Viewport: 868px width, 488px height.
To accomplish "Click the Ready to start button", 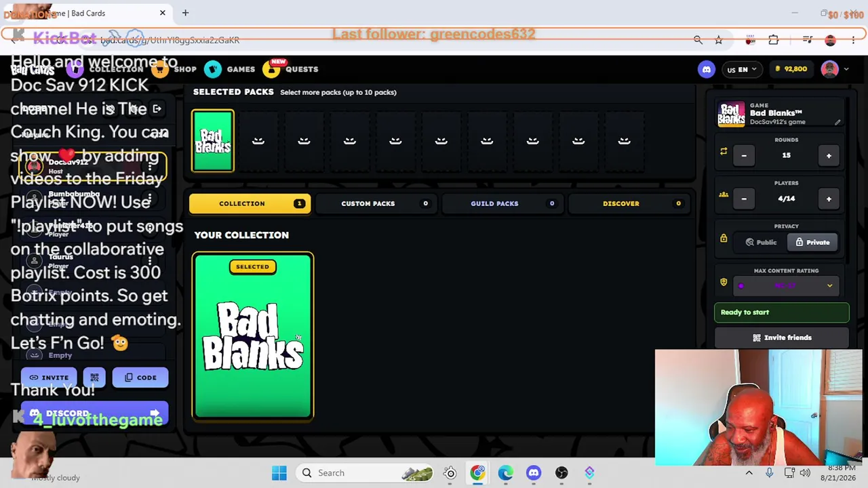I will tap(782, 312).
